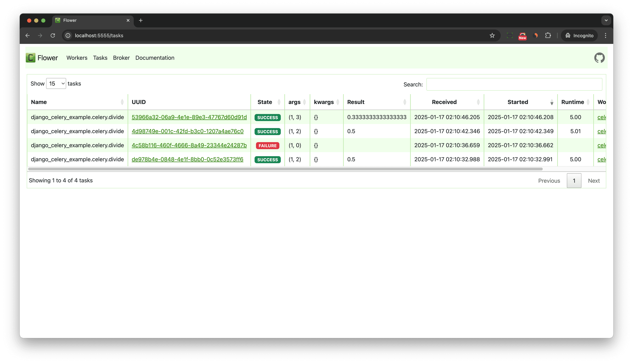Bookmark the page using the star icon
The image size is (633, 364).
[x=492, y=35]
